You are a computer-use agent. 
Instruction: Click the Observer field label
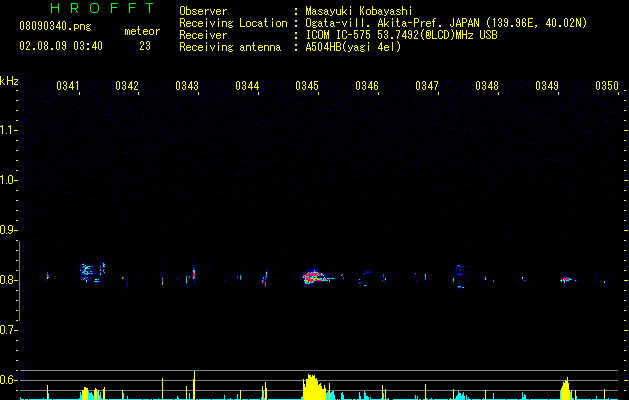[x=203, y=11]
